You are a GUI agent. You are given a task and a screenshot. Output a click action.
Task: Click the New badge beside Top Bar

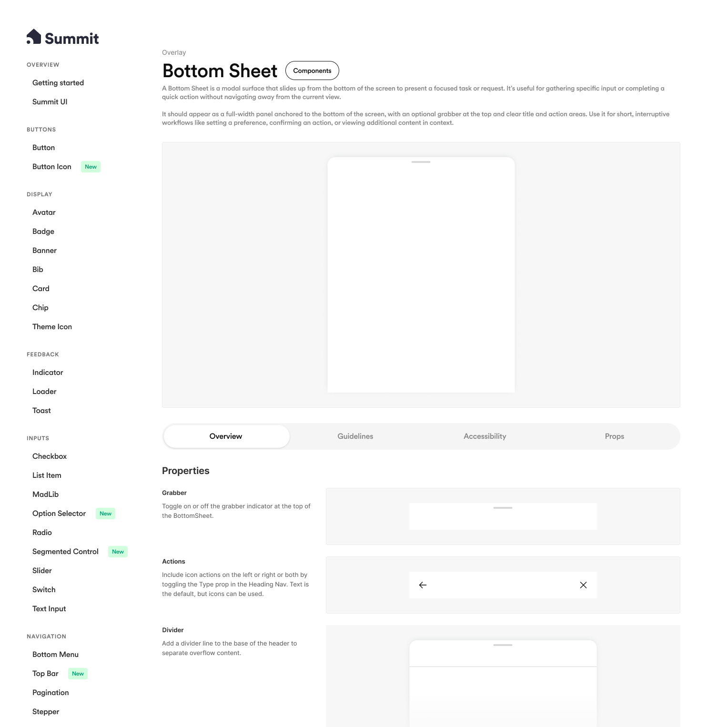pos(78,674)
